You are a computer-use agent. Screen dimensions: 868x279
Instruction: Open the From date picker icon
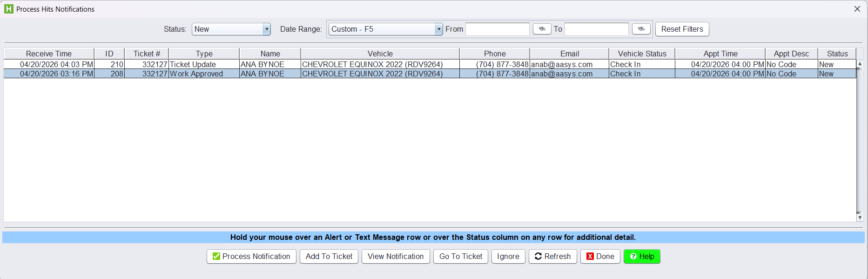coord(542,29)
